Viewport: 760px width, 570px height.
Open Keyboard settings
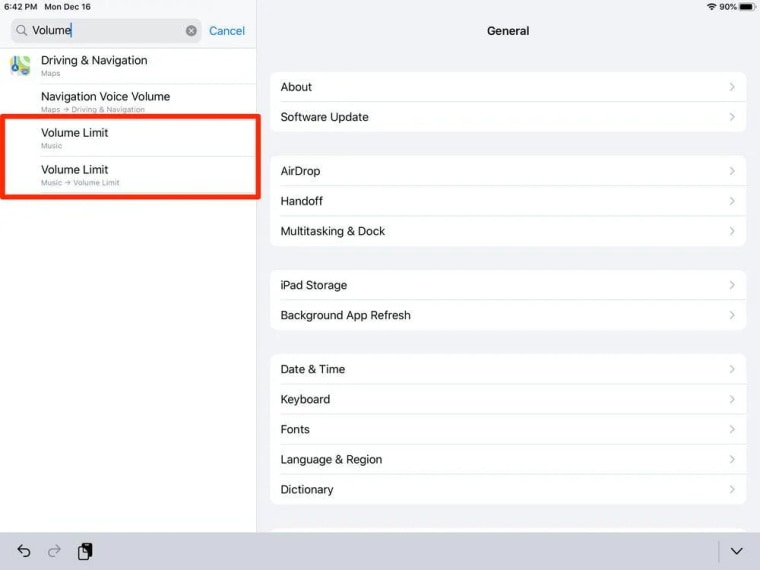[x=508, y=399]
